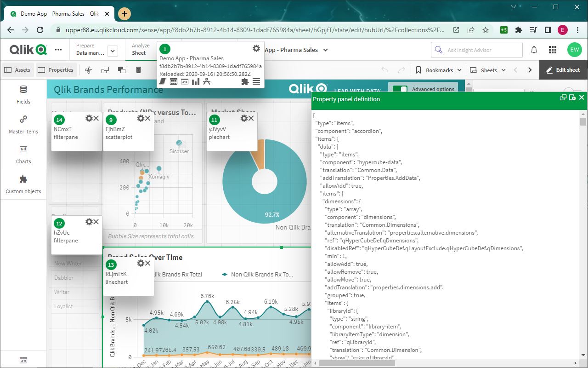Open the apps grid launcher
Viewport: 588px width, 368px height.
553,50
